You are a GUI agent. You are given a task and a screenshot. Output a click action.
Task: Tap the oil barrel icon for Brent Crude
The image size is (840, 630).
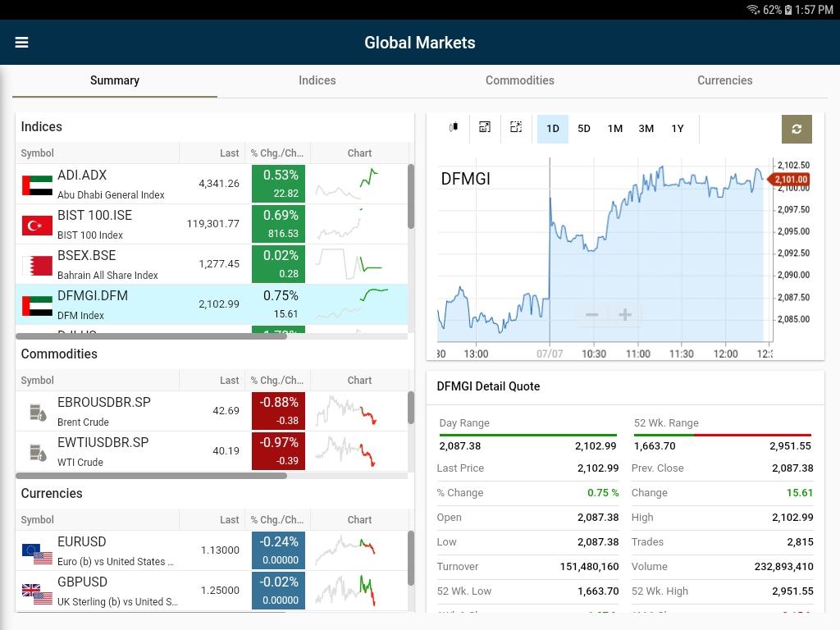tap(38, 413)
